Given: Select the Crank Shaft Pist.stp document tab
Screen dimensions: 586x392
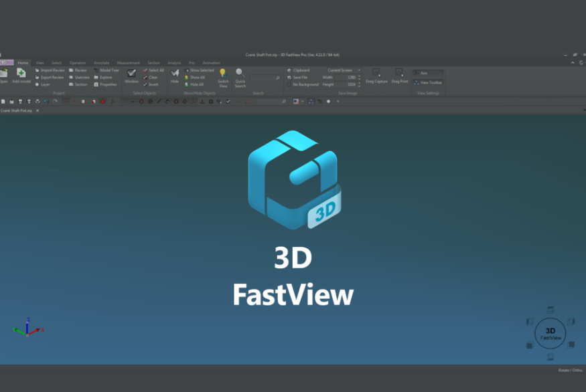Looking at the screenshot, I should (17, 110).
